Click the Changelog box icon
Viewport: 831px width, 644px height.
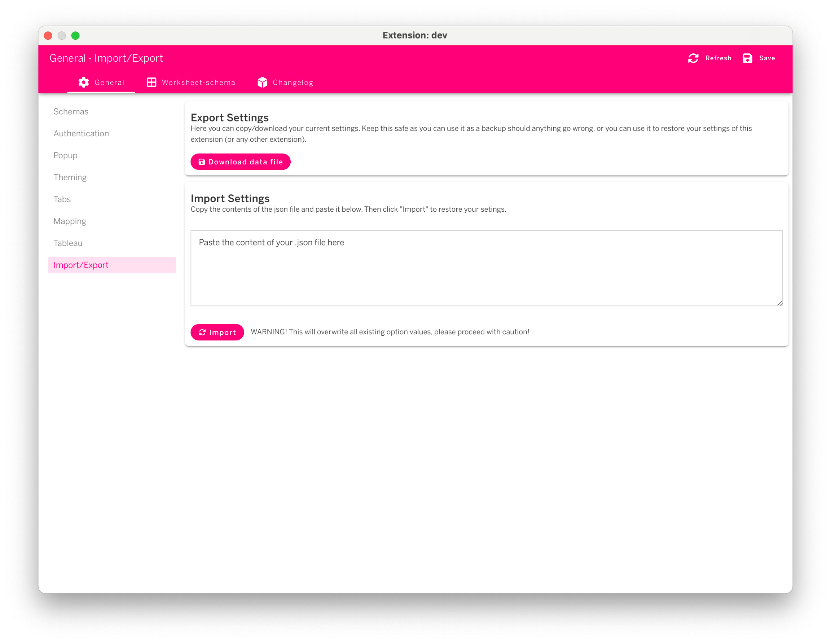click(263, 82)
